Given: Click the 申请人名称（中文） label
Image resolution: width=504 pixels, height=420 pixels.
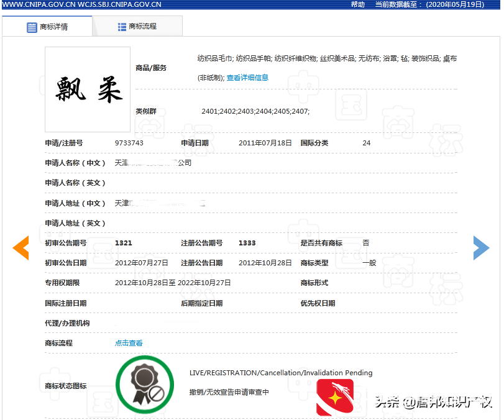Looking at the screenshot, I should pos(75,163).
